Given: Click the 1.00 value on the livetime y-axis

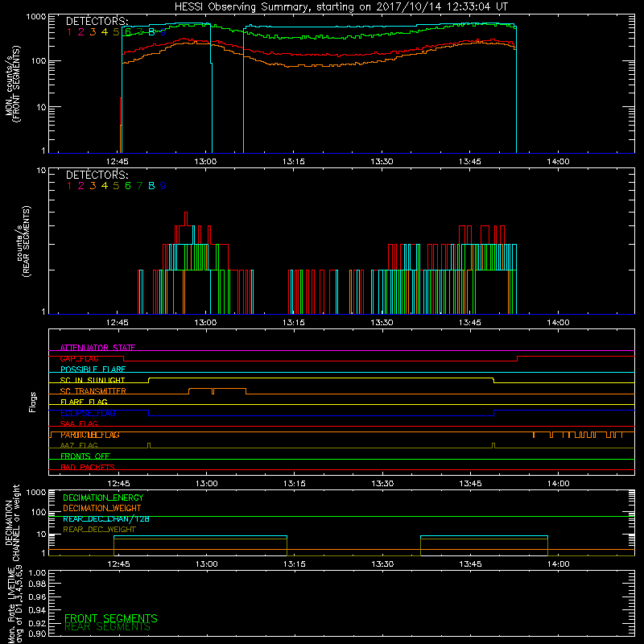Looking at the screenshot, I should click(37, 573).
